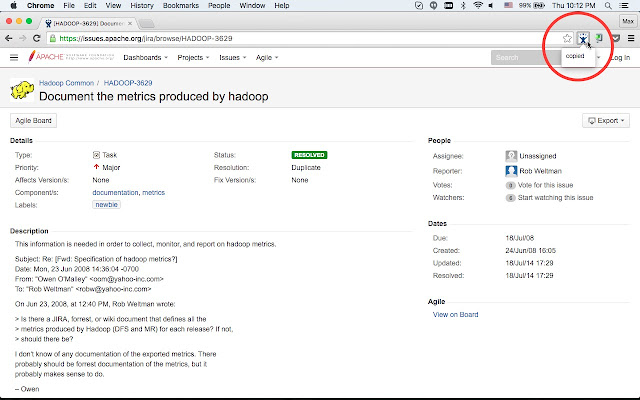Image resolution: width=640 pixels, height=400 pixels.
Task: Open the Chrome File menu
Action: pyautogui.click(x=69, y=5)
